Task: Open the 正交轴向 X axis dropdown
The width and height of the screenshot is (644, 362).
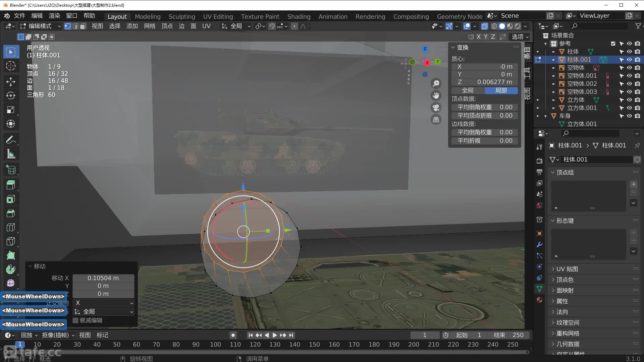Action: 103,303
